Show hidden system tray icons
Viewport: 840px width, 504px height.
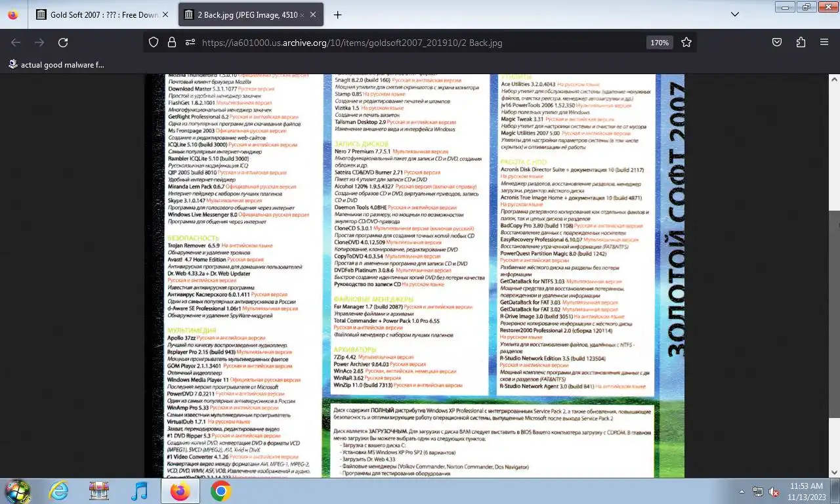click(x=742, y=491)
